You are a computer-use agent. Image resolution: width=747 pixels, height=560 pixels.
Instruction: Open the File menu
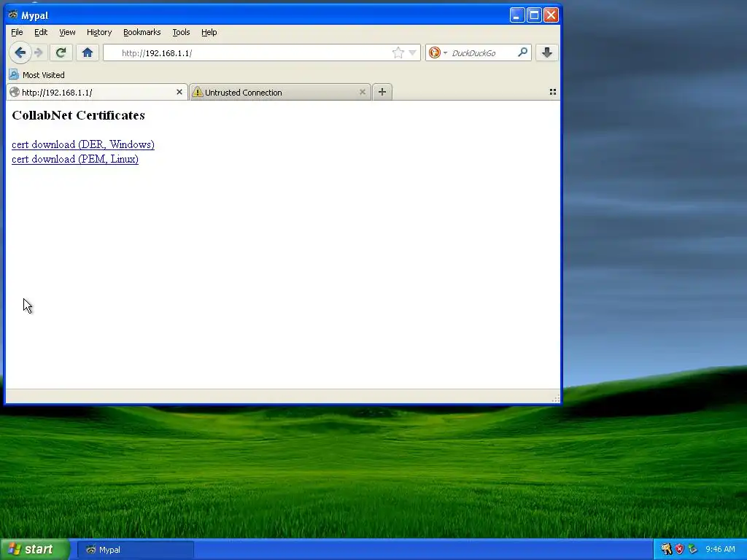[x=18, y=32]
